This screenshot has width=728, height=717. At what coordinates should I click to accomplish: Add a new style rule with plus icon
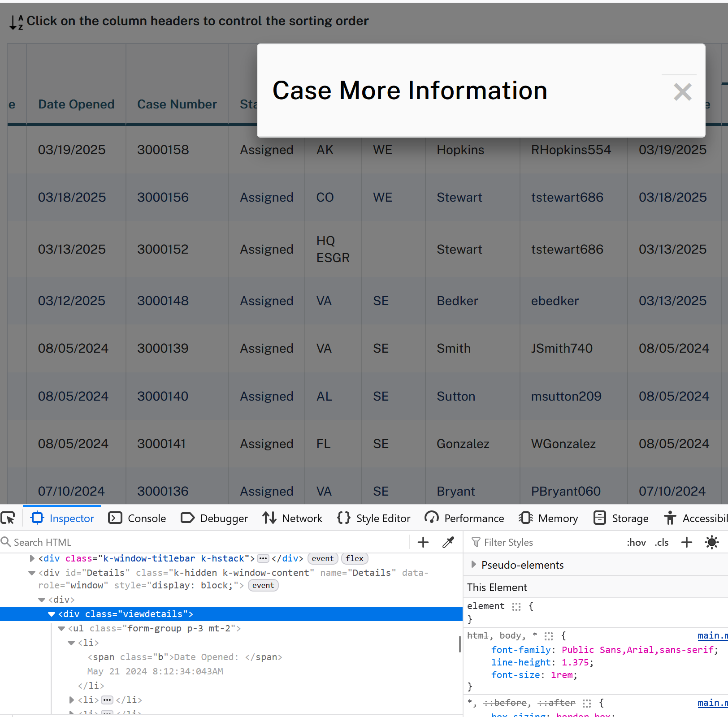point(686,542)
